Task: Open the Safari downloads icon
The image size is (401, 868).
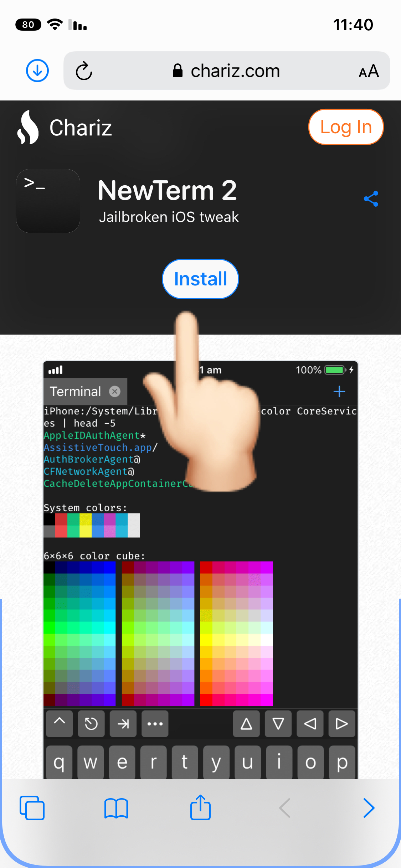Action: (x=37, y=71)
